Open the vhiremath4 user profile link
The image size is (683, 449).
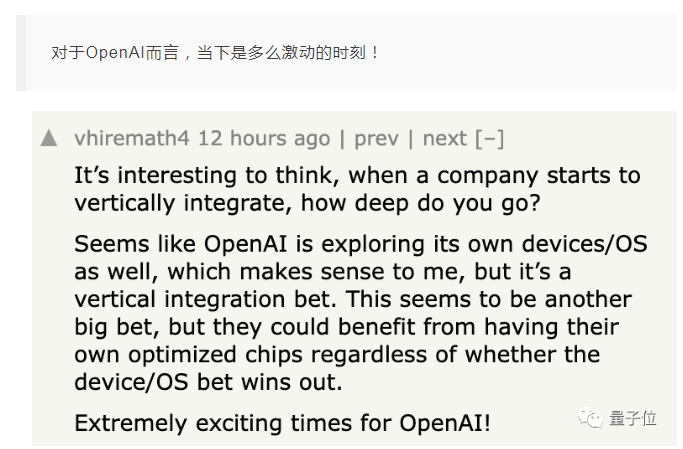pyautogui.click(x=132, y=138)
